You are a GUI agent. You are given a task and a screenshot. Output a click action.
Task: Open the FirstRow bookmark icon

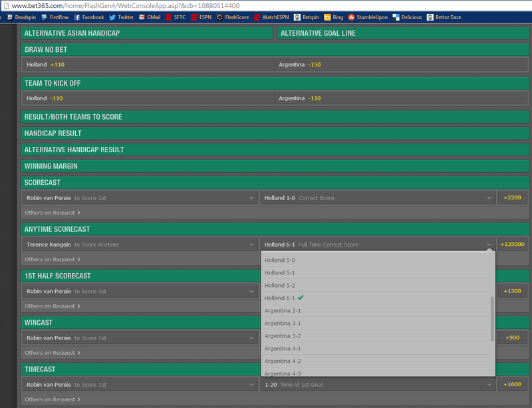click(44, 17)
